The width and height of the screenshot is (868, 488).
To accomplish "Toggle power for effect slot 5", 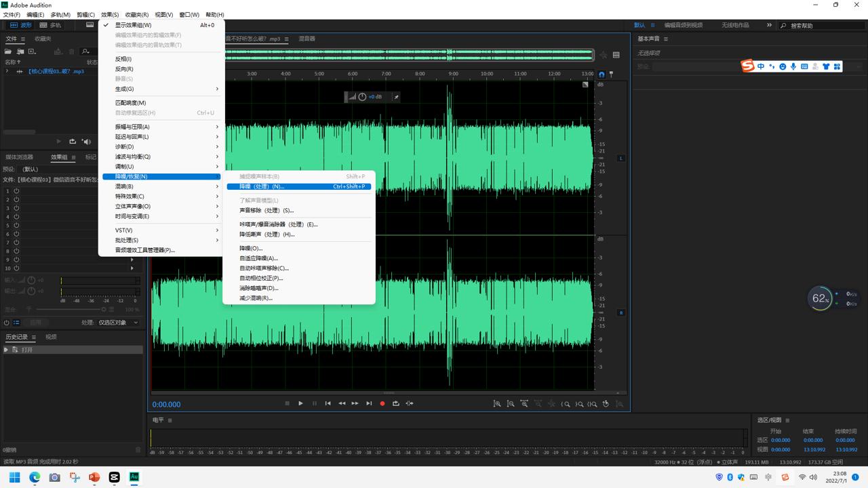I will pos(16,225).
